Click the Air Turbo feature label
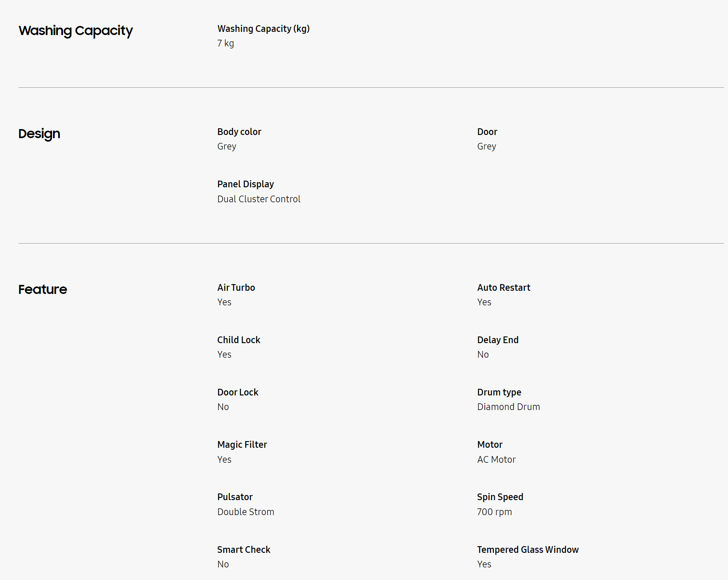The width and height of the screenshot is (728, 580). [x=236, y=288]
